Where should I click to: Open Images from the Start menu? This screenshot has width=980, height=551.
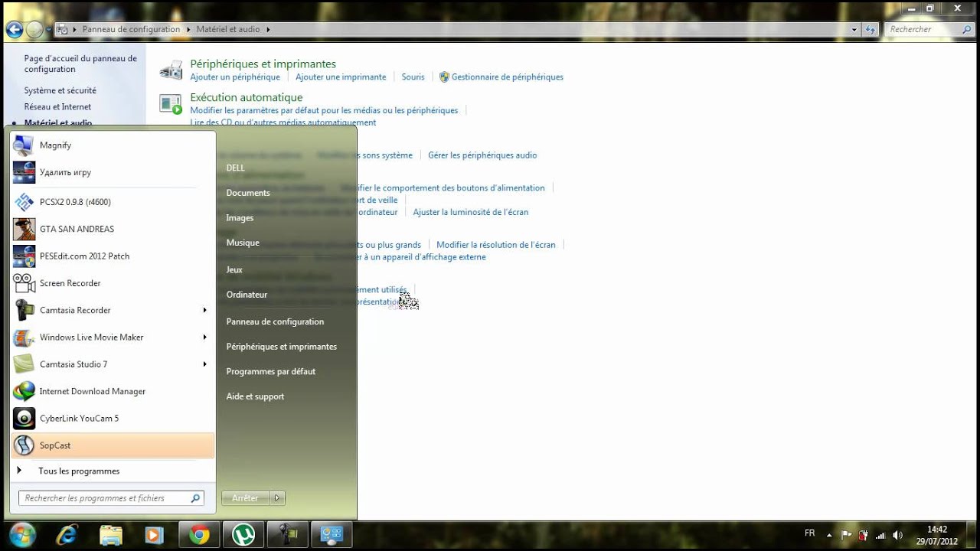[240, 218]
